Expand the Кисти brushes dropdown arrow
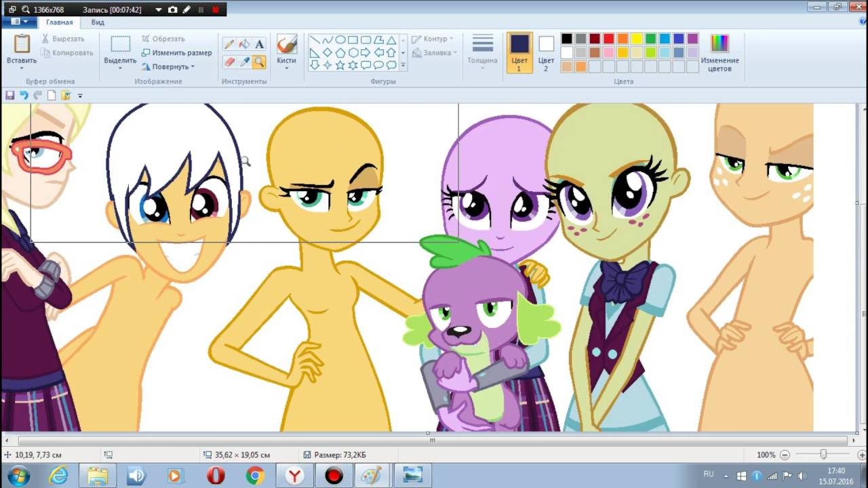The width and height of the screenshot is (868, 488). point(286,68)
